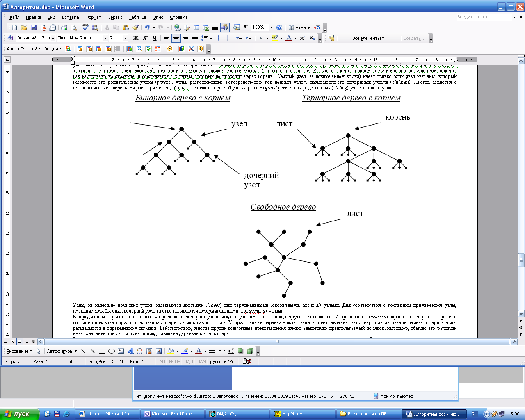Increase the paragraph indent
The height and width of the screenshot is (420, 525).
point(249,38)
